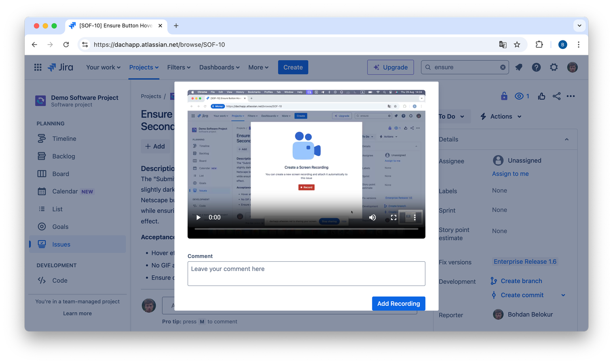Image resolution: width=613 pixels, height=364 pixels.
Task: Click the address bar URL
Action: (x=159, y=44)
